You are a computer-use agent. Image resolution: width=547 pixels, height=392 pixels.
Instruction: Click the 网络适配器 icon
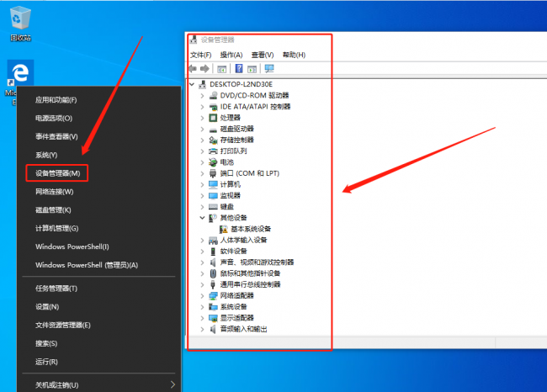(x=213, y=296)
